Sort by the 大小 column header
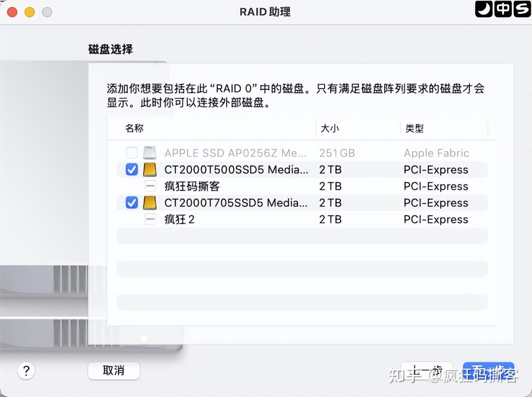532x397 pixels. point(330,128)
